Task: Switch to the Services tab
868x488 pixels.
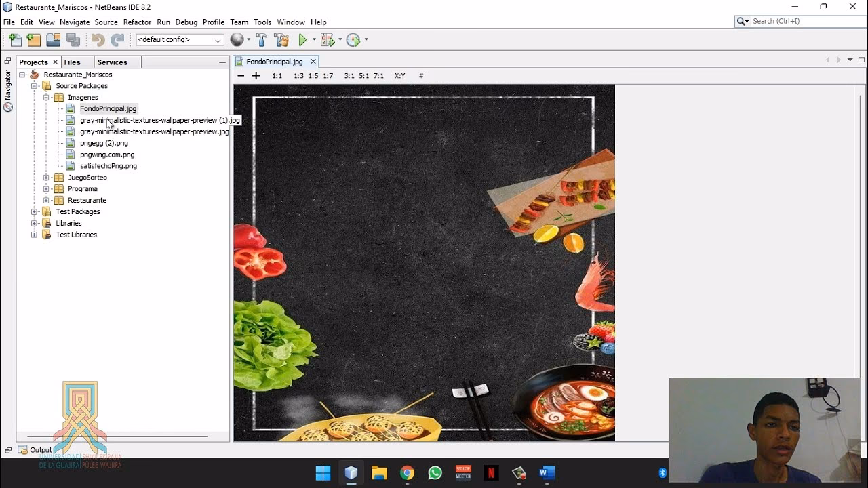Action: point(112,62)
